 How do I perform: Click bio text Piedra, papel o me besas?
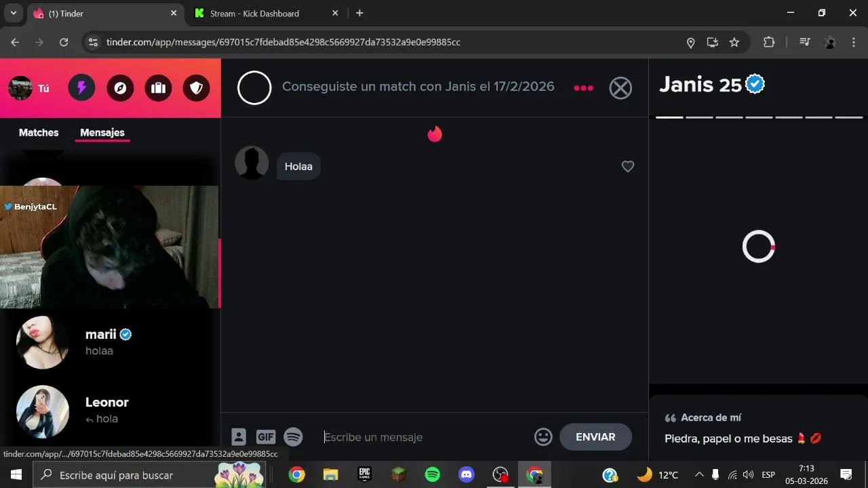[x=743, y=439]
